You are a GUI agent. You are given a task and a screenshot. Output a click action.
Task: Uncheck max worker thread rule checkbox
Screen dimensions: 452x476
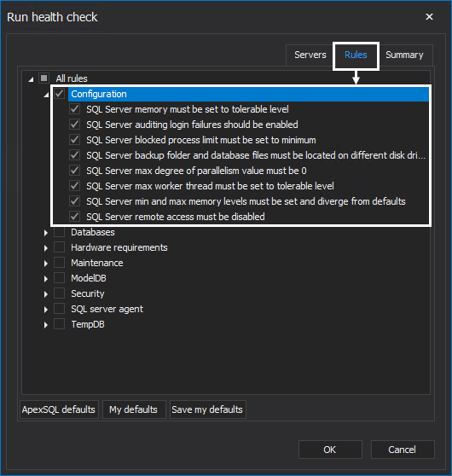click(x=75, y=186)
